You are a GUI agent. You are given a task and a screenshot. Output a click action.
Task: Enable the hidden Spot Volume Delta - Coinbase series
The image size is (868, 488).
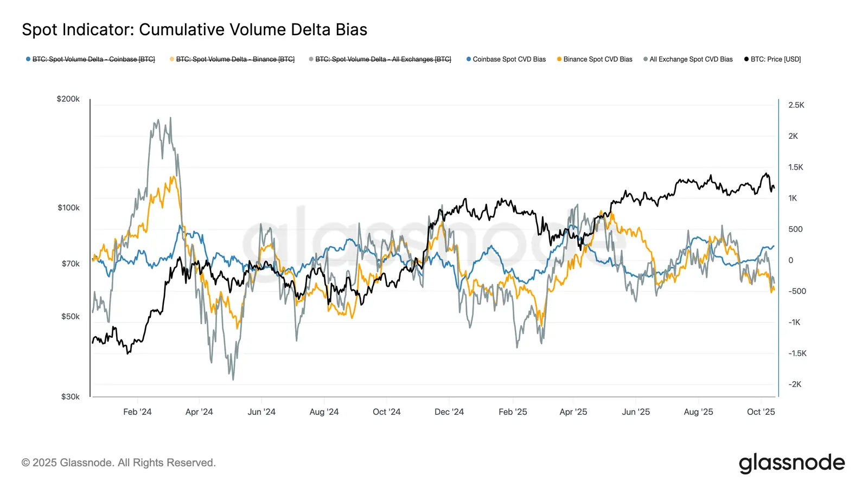93,59
